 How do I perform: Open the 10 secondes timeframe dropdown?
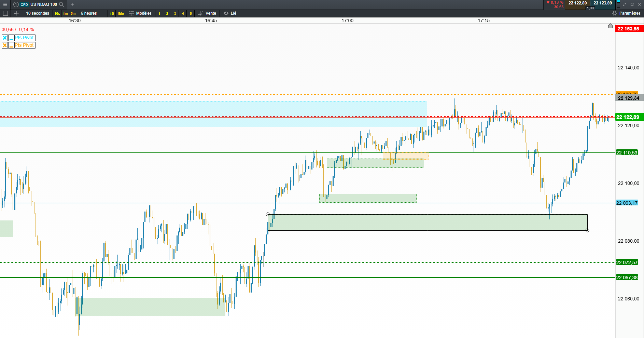[38, 13]
